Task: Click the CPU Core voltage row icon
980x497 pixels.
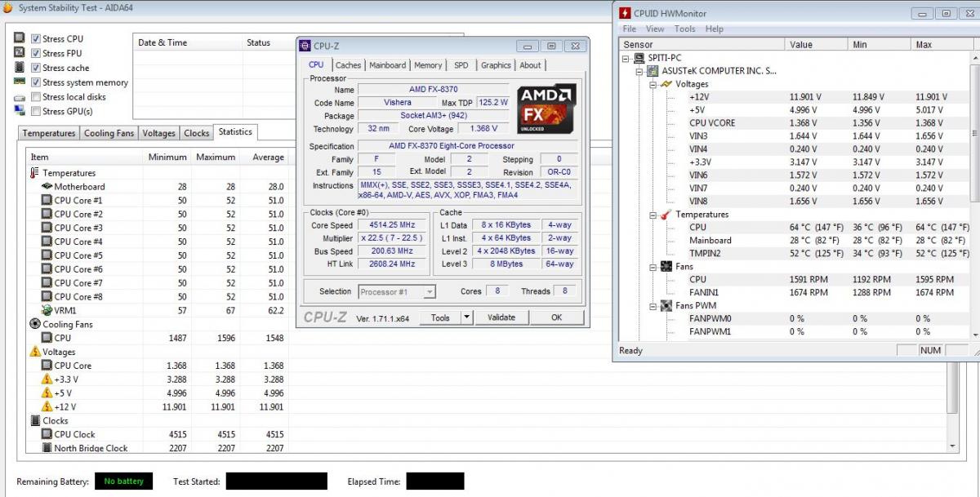Action: pos(47,366)
